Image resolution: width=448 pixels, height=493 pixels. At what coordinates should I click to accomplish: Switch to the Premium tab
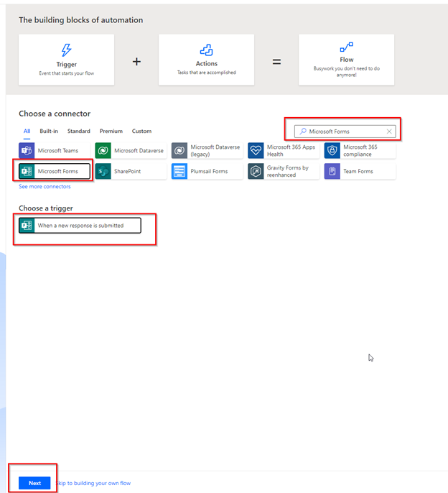pos(111,131)
